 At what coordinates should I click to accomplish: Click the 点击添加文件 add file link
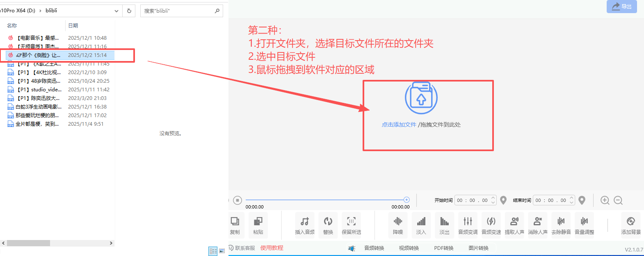[x=399, y=125]
